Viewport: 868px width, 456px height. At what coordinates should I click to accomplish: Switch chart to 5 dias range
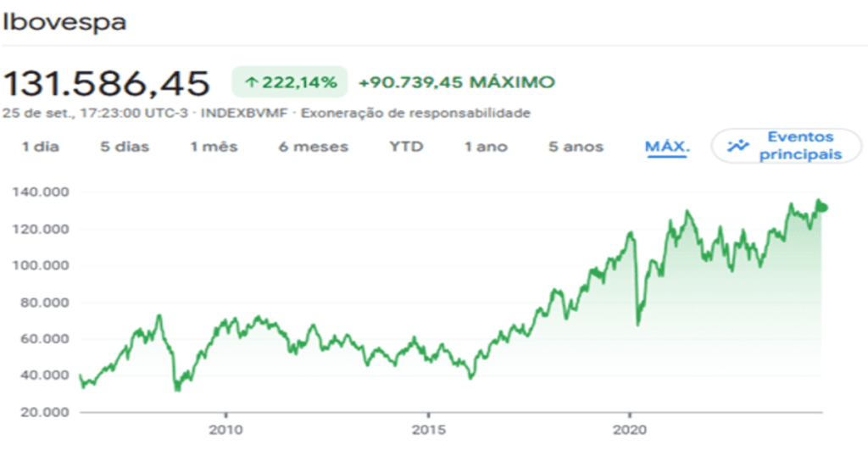[x=125, y=147]
